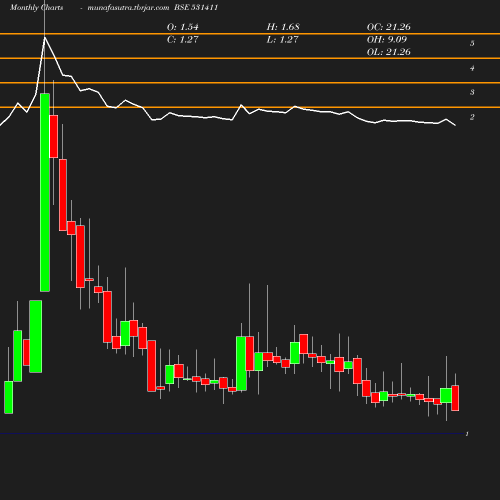The width and height of the screenshot is (500, 500).
Task: Click the y-axis label 2
Action: click(472, 117)
